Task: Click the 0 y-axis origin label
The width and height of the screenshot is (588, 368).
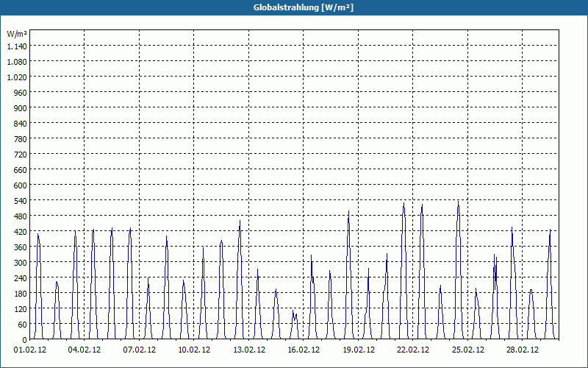Action: 25,340
